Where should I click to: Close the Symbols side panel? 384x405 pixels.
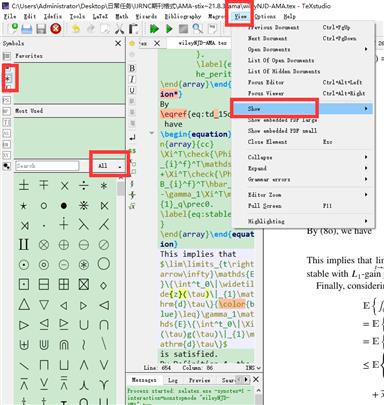(118, 43)
